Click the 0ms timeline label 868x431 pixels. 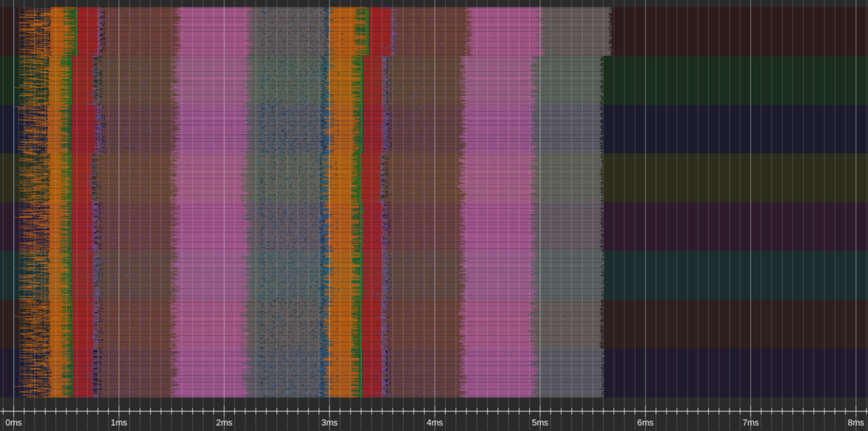[x=13, y=422]
